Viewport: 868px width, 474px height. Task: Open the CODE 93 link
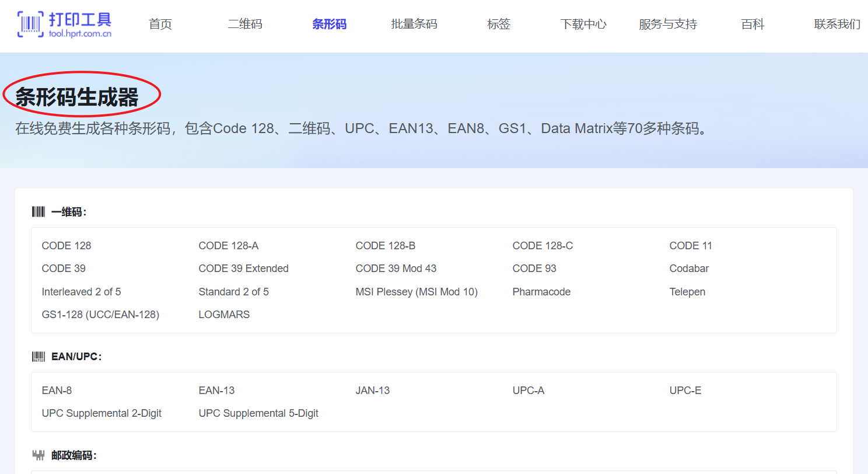[534, 269]
